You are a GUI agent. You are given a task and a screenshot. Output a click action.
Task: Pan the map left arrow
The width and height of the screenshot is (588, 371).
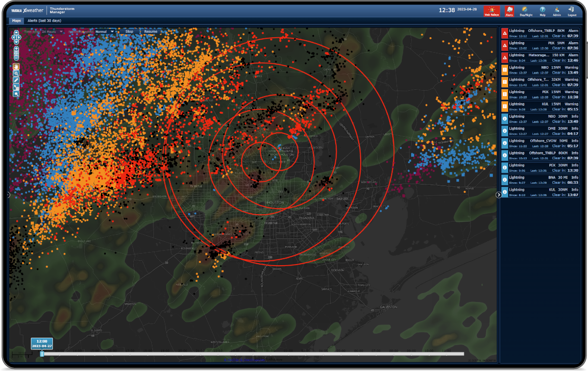[x=14, y=37]
